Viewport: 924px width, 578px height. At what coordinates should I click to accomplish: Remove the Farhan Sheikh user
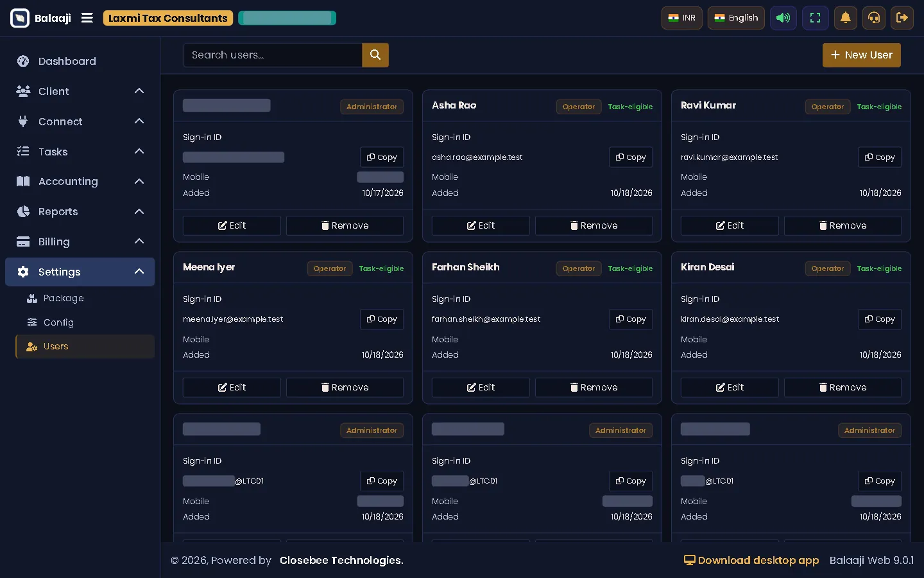(594, 387)
